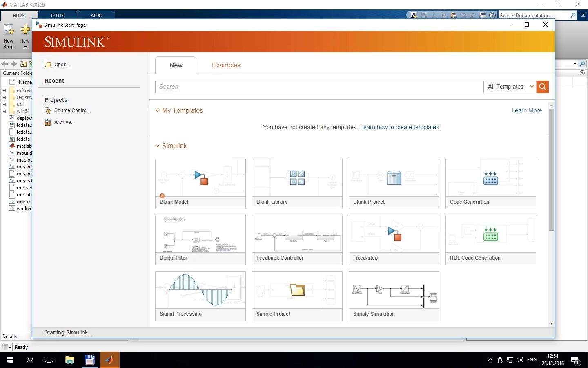Expand the util folder tree node

click(4, 104)
